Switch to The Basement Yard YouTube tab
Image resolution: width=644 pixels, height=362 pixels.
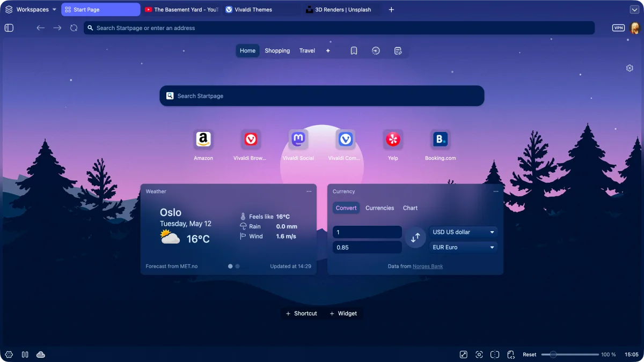pos(181,10)
